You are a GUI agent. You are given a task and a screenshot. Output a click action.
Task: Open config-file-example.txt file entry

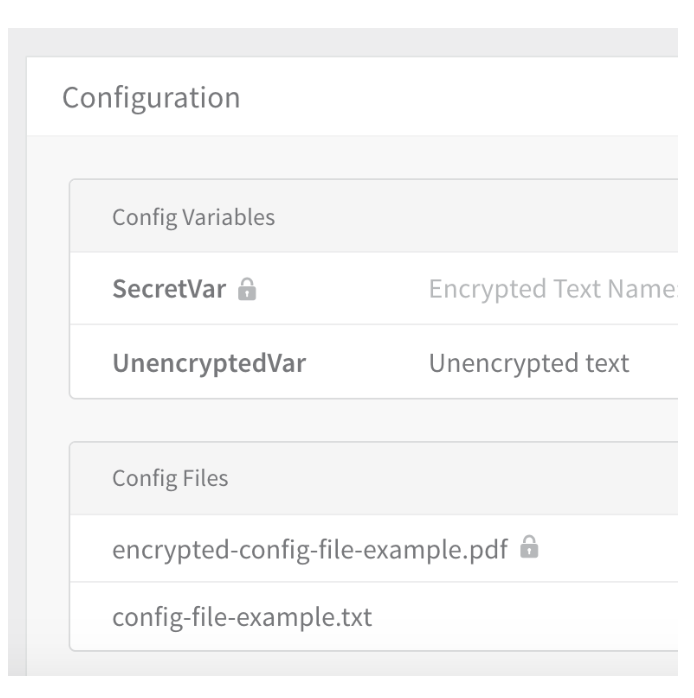click(242, 617)
